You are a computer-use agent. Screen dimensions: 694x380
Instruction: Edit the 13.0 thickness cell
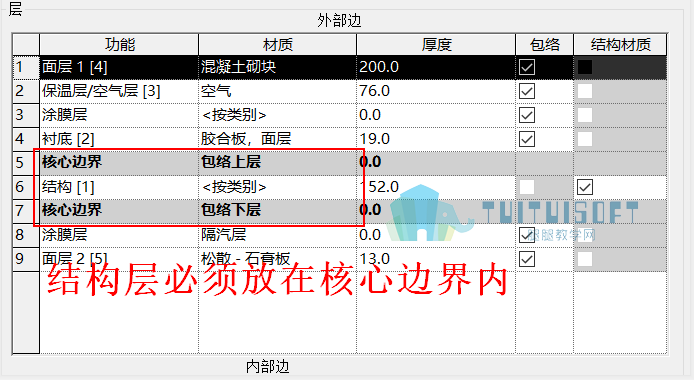pos(436,259)
